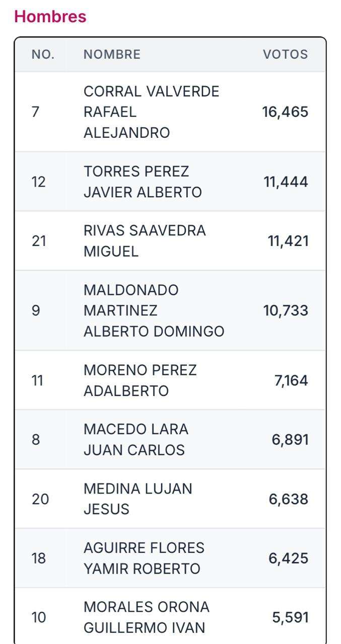Click candidate number 20

[x=40, y=499]
